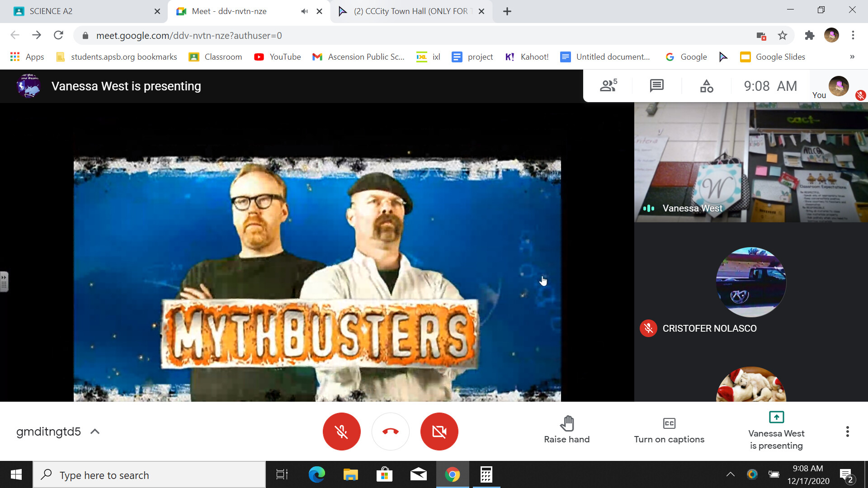The image size is (868, 488).
Task: Click the arrow-shaped bookmark icon
Action: pyautogui.click(x=723, y=57)
